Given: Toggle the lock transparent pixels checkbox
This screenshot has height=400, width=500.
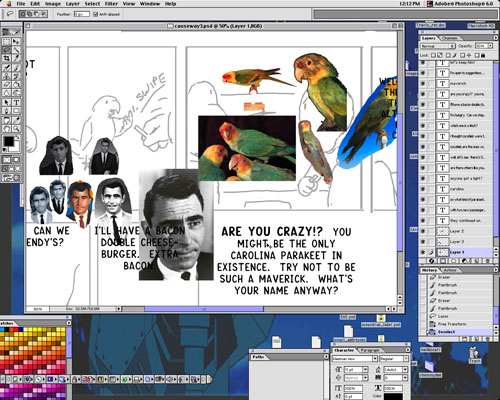Looking at the screenshot, I should click(x=433, y=55).
